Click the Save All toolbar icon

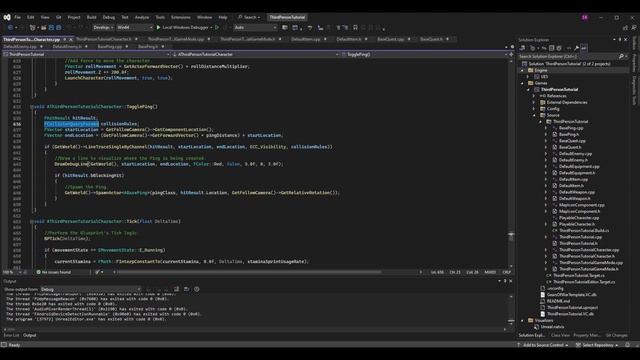click(x=59, y=27)
